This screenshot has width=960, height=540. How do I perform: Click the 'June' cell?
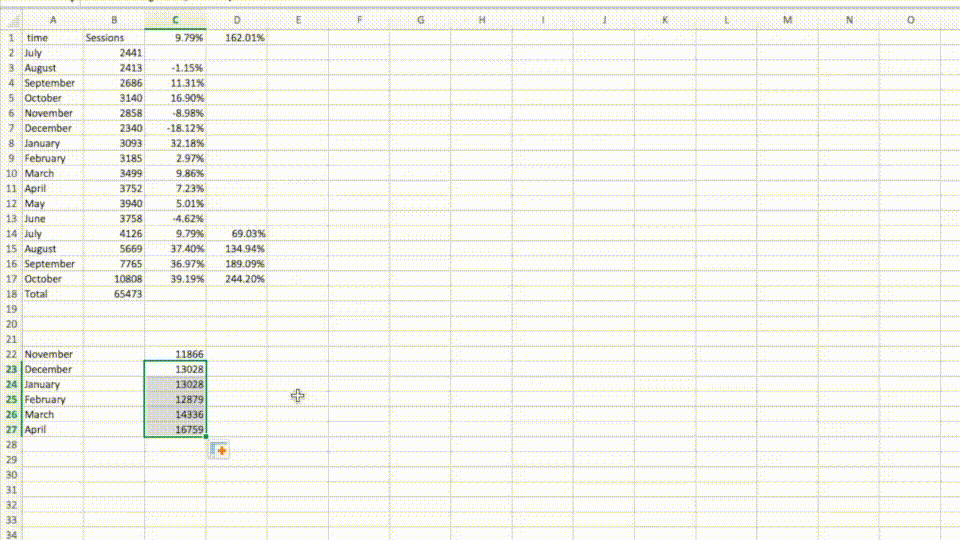point(53,219)
